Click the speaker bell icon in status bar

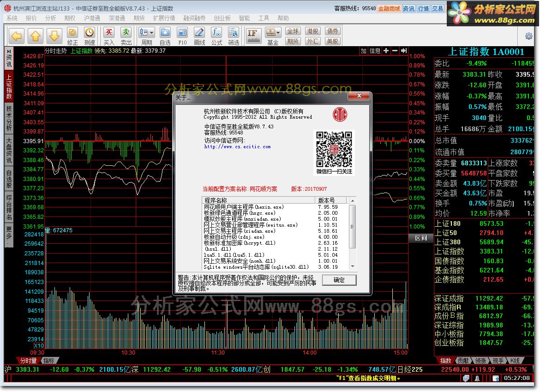pos(477,378)
